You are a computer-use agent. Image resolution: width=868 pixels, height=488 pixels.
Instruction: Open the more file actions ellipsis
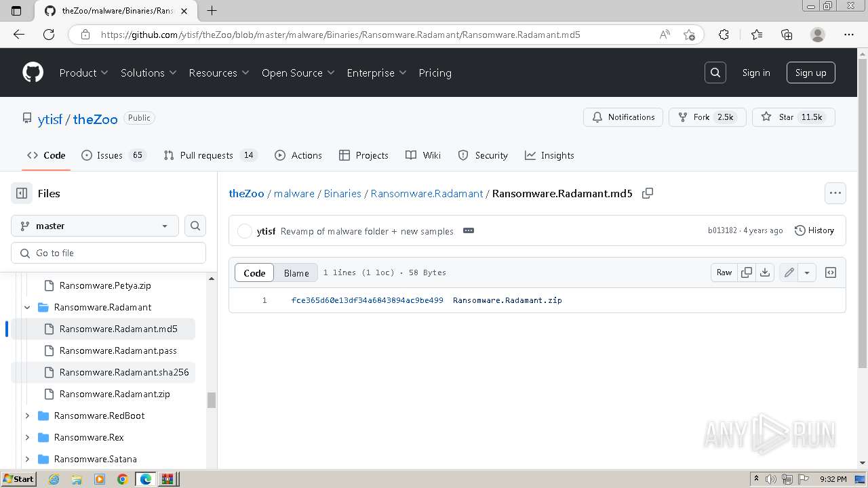(x=835, y=193)
